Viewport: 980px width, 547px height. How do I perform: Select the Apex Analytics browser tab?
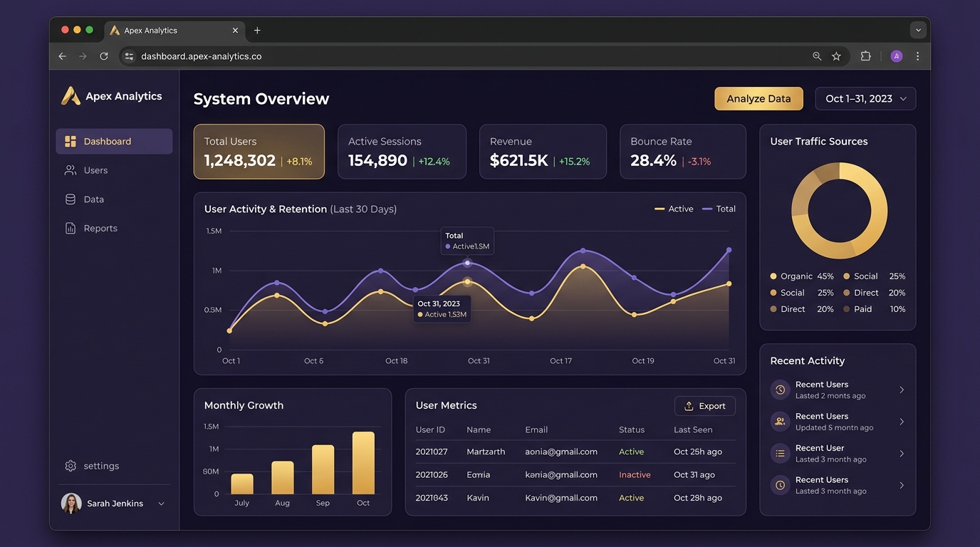pyautogui.click(x=175, y=31)
